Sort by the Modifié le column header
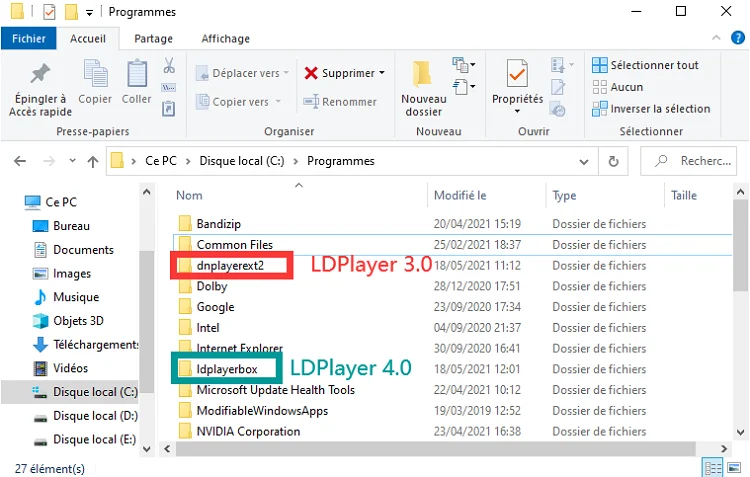The width and height of the screenshot is (750, 477). click(460, 195)
